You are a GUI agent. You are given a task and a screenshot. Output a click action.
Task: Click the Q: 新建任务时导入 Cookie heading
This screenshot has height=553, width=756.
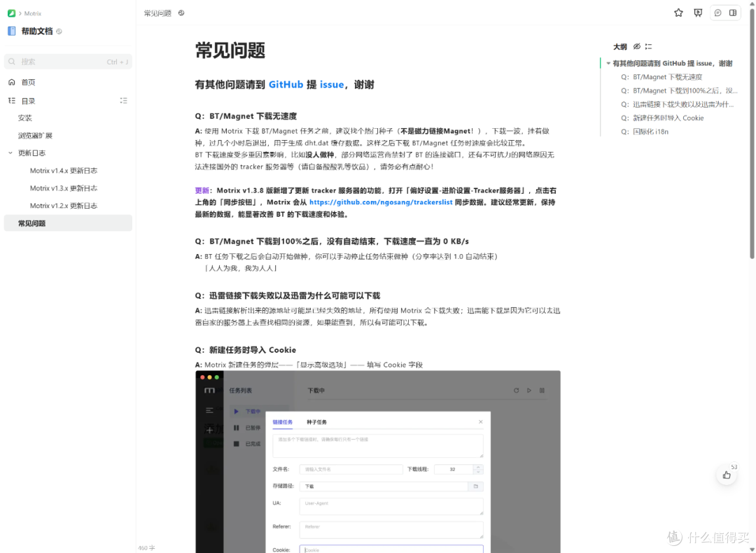click(x=246, y=350)
